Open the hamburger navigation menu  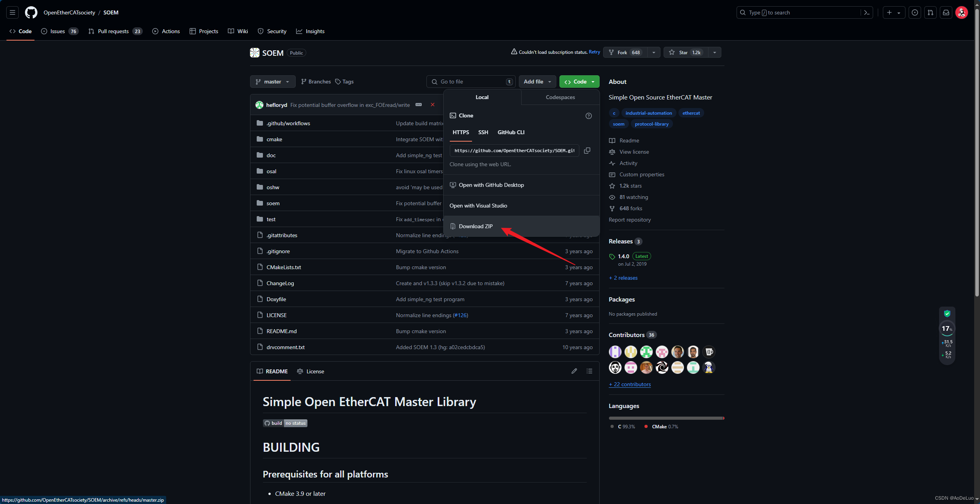click(12, 12)
